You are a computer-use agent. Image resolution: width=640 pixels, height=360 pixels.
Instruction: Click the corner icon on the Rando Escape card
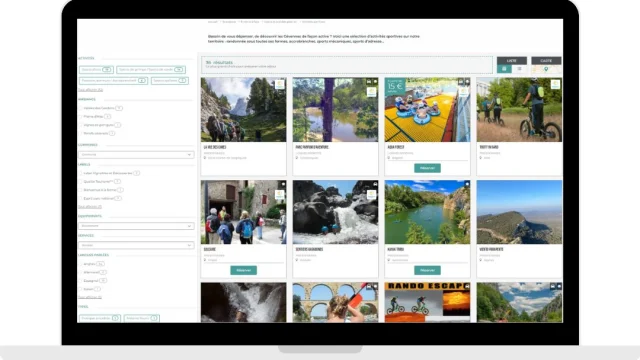click(x=467, y=287)
